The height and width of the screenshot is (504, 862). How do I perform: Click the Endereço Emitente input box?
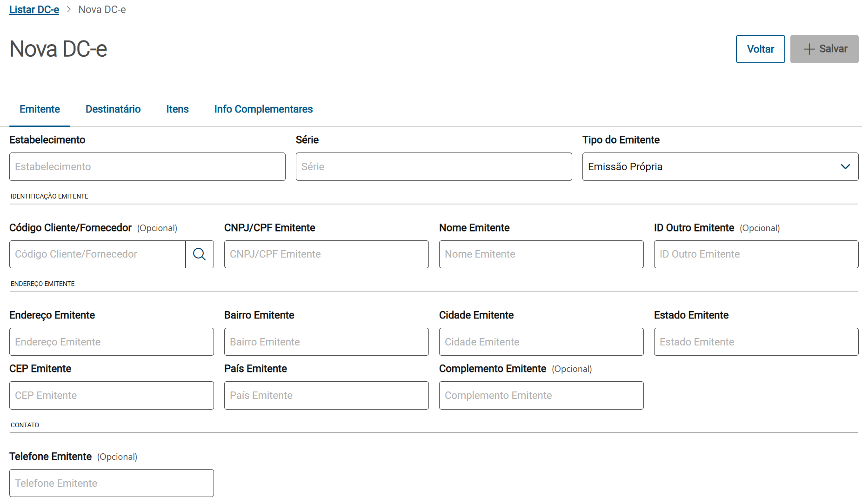111,342
